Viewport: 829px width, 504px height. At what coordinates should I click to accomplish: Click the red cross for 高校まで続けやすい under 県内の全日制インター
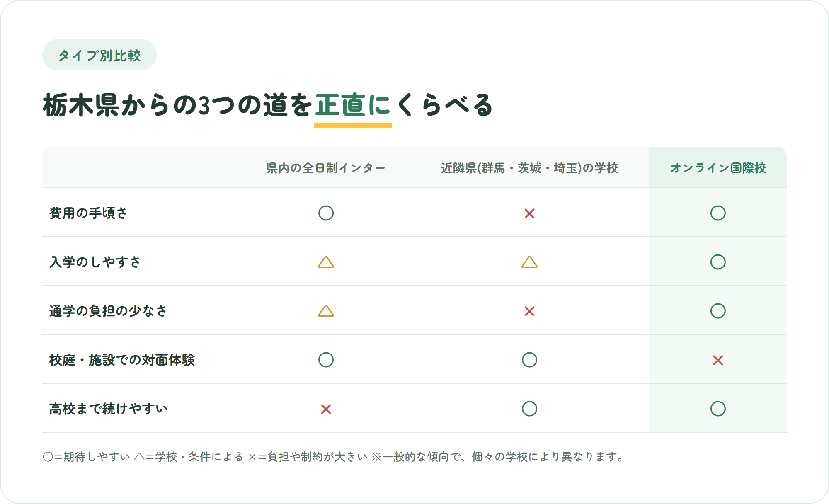326,409
